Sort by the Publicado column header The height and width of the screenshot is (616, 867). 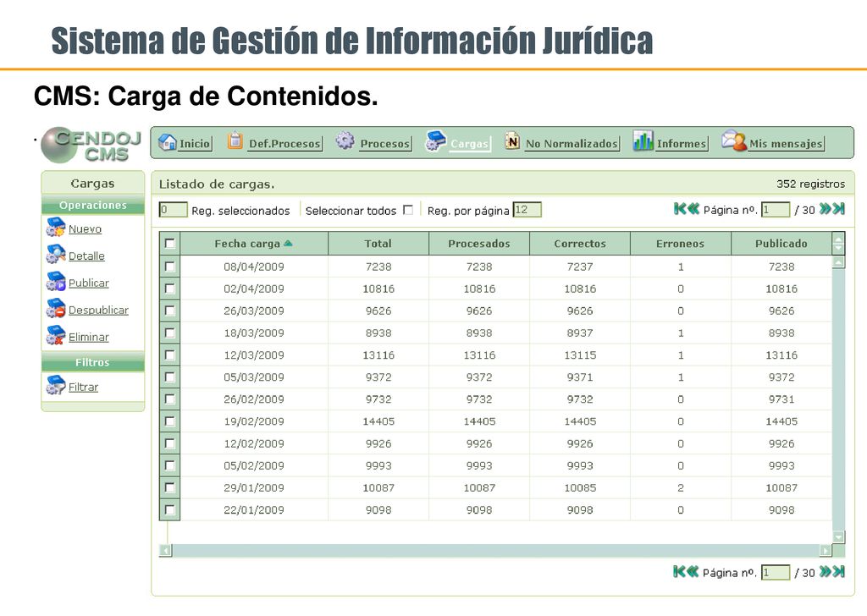(x=781, y=244)
